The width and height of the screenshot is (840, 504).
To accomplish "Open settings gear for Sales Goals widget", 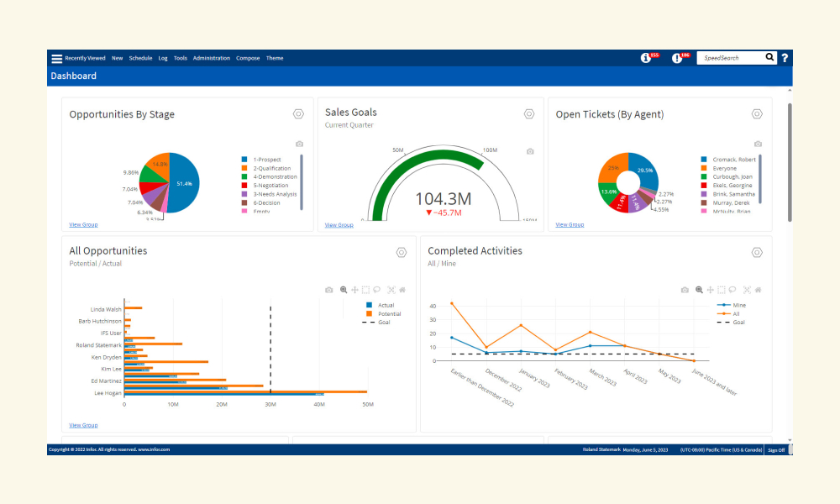I will (x=529, y=114).
